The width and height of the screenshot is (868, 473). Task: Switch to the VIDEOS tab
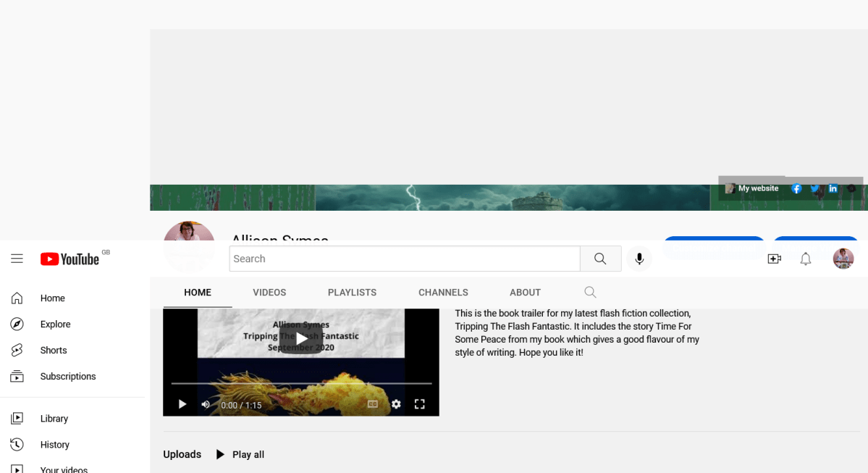coord(269,293)
